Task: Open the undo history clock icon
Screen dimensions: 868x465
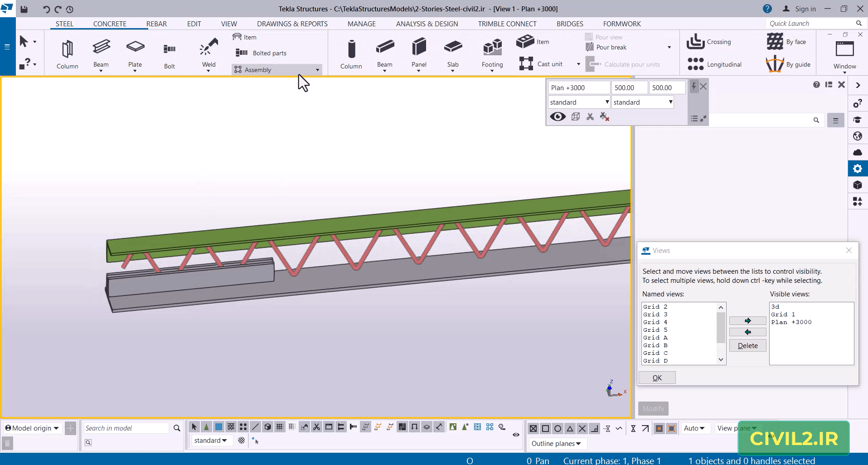Action: (x=69, y=9)
